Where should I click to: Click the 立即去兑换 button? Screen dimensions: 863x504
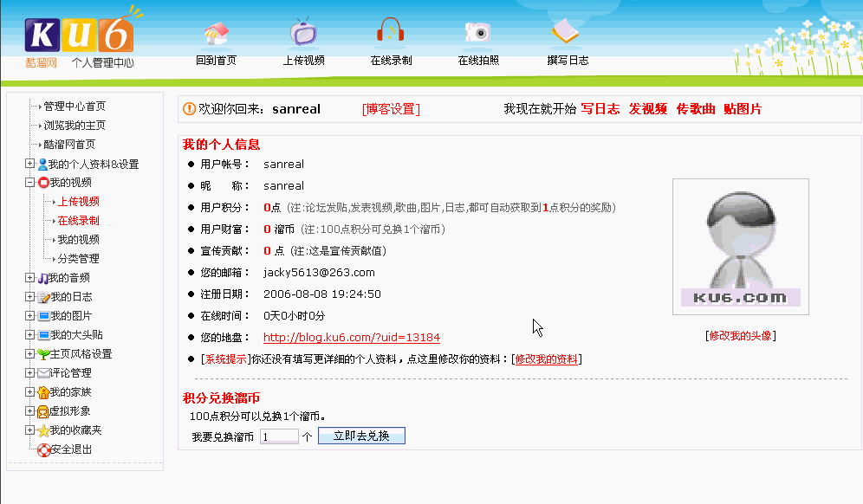tap(361, 436)
